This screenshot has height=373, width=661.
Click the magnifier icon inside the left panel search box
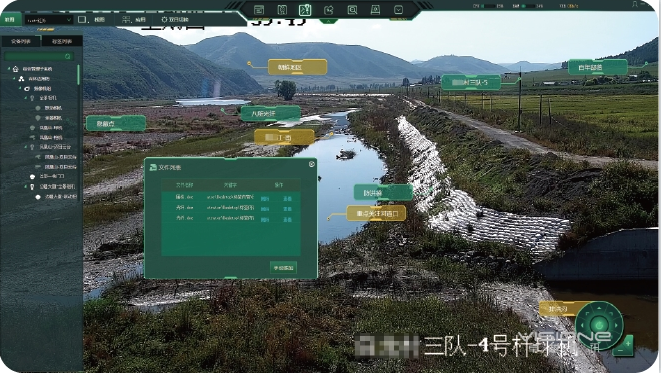pos(68,56)
